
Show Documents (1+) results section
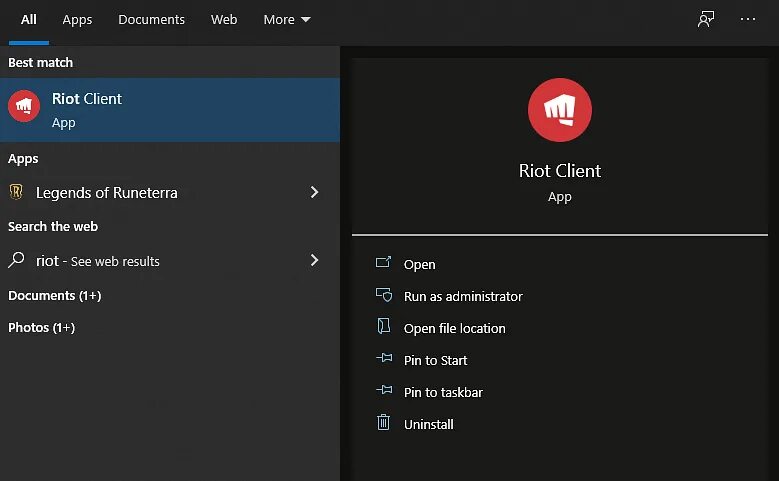click(x=55, y=295)
